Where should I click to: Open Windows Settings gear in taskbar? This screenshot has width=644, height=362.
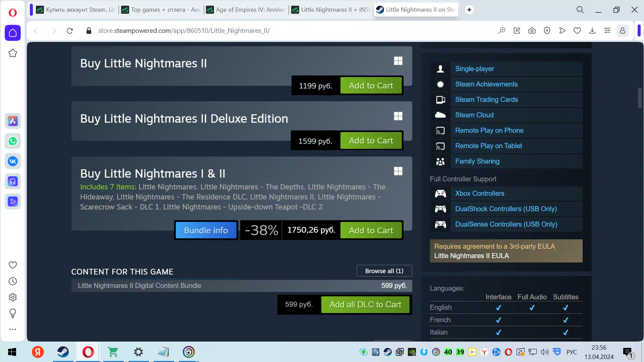[x=138, y=352]
